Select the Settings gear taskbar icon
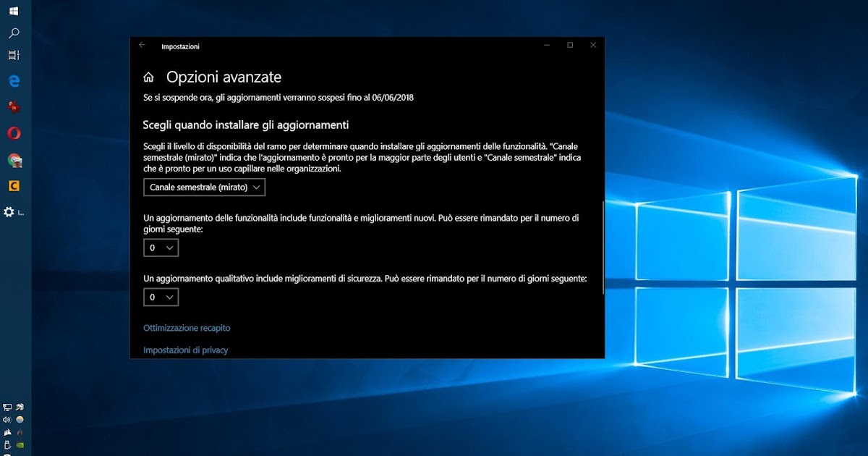868x456 pixels. click(9, 212)
